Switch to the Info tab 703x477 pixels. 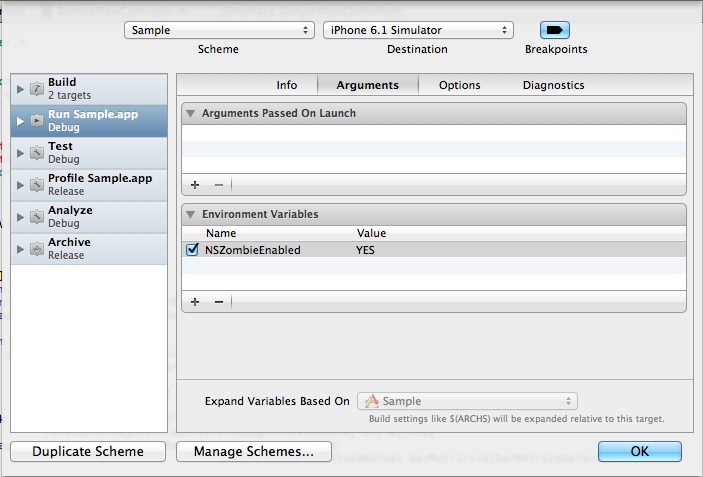coord(286,85)
